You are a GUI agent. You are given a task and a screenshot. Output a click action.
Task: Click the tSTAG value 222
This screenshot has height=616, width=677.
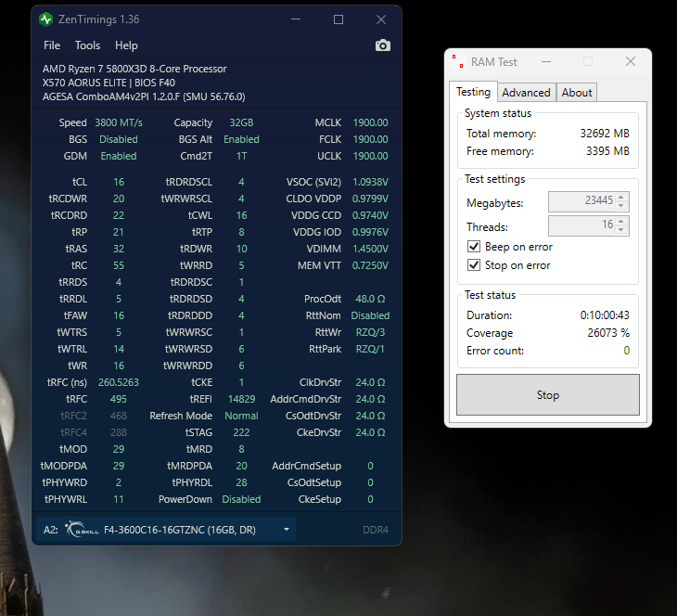click(x=241, y=432)
